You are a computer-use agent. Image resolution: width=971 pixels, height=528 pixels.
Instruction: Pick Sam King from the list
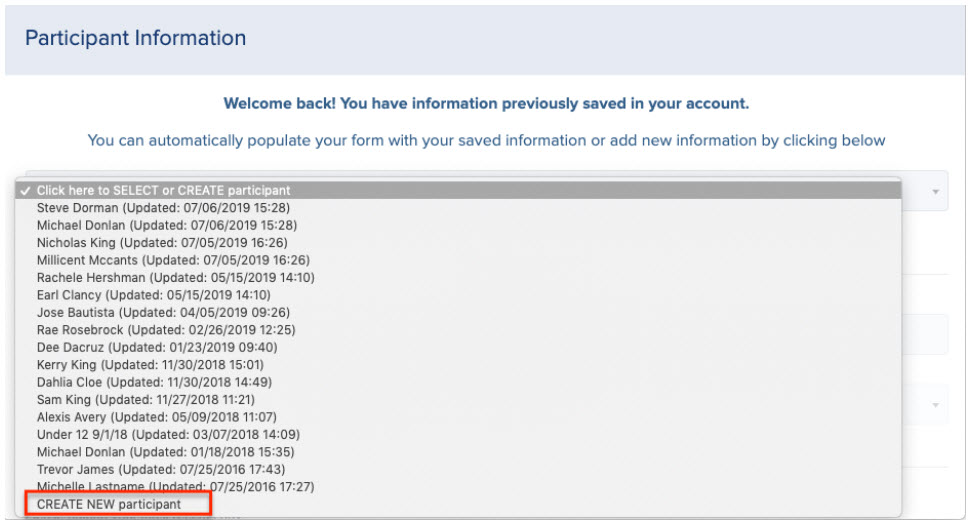(x=458, y=400)
